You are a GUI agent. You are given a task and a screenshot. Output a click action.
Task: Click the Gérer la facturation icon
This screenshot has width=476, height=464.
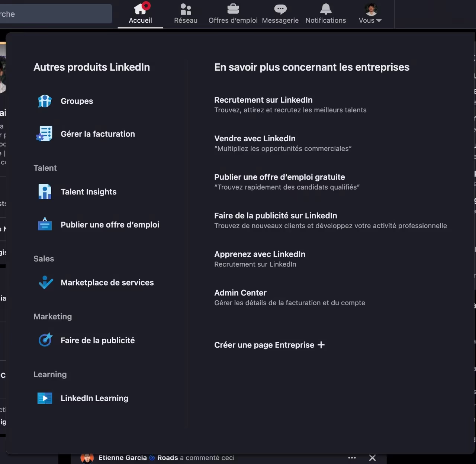[x=45, y=134]
